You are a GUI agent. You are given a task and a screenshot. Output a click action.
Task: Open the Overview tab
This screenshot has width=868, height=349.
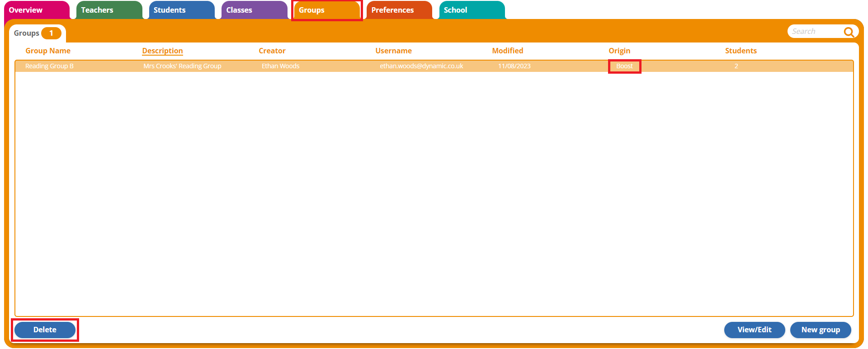[x=26, y=10]
